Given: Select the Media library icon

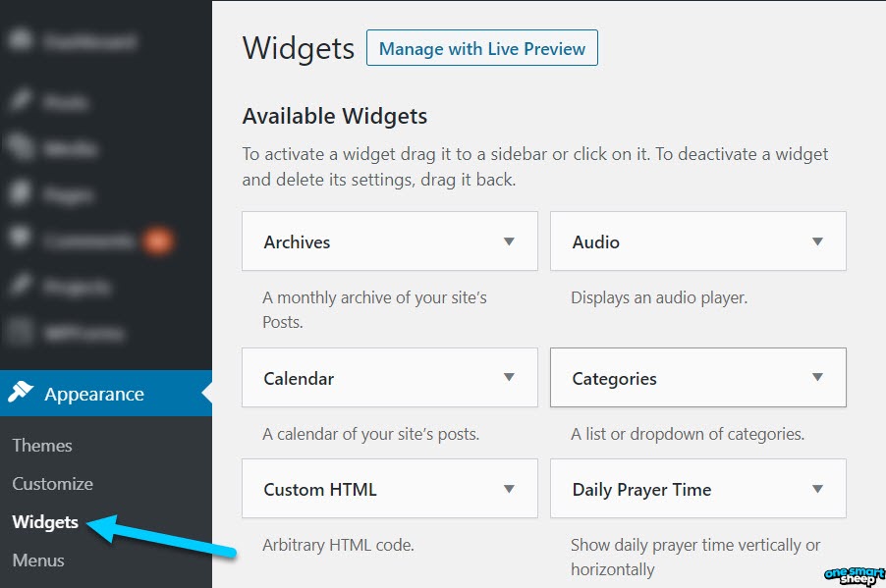Looking at the screenshot, I should (20, 148).
